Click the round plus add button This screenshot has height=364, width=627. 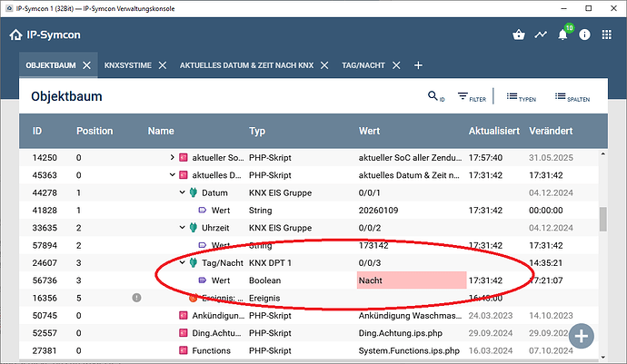582,334
